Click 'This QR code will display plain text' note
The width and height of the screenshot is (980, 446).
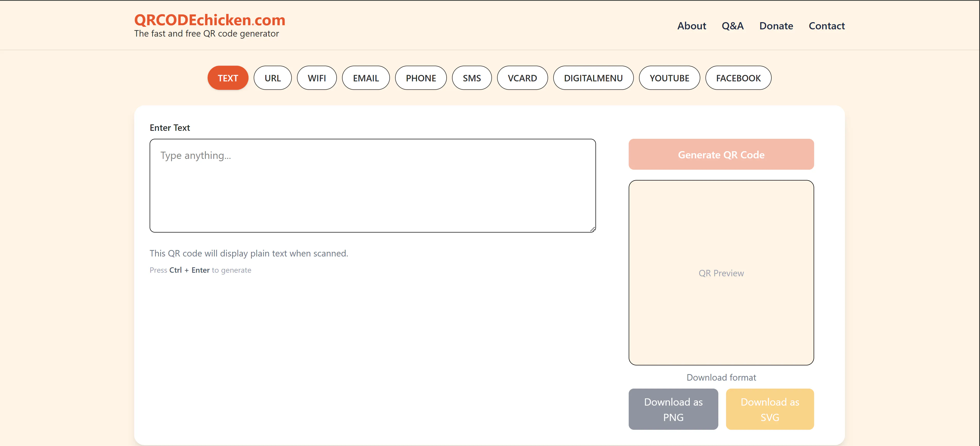pyautogui.click(x=249, y=253)
